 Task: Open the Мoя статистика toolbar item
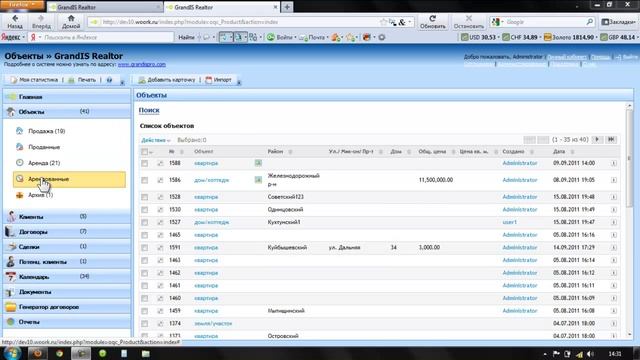pyautogui.click(x=35, y=80)
